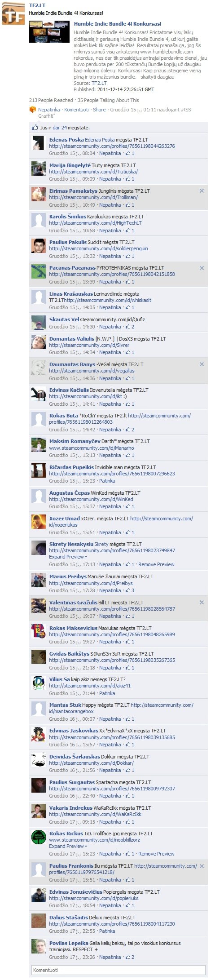Click the TF2.LT page logo avatar

coord(13,13)
